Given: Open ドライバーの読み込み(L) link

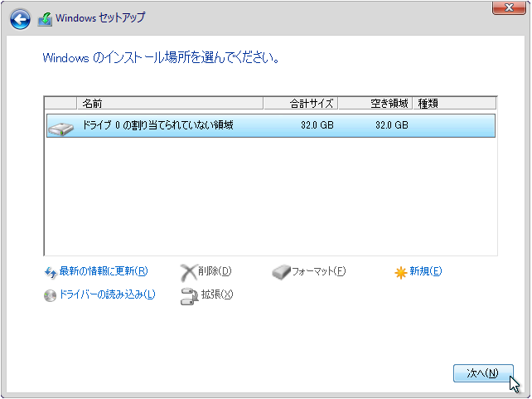Looking at the screenshot, I should 107,294.
